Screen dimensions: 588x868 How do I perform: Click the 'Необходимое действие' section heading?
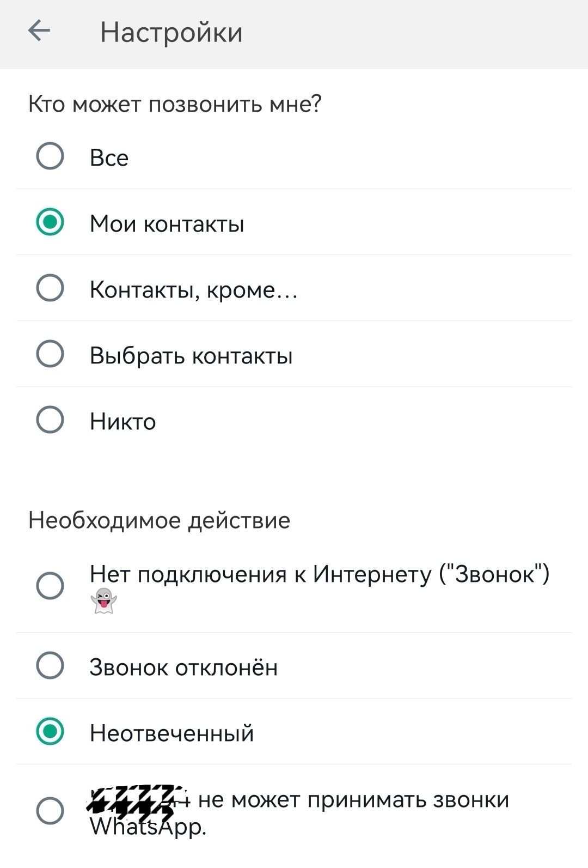[160, 520]
